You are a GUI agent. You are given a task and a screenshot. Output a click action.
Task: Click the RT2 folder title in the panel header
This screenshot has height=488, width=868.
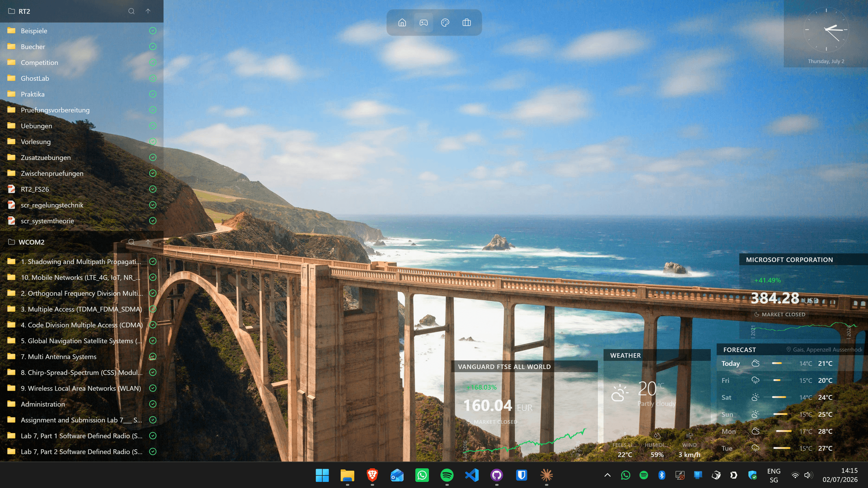point(24,11)
